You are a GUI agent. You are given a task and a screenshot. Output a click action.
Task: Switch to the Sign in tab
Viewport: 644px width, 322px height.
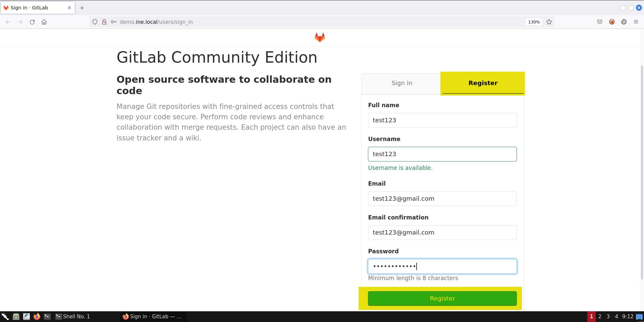pos(401,83)
